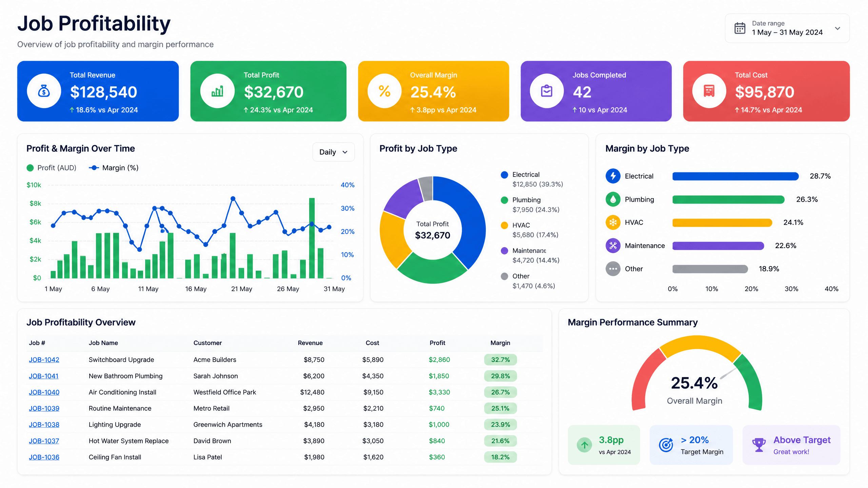Click the green up-arrow icon near 3.8pp
Viewport: 868px width, 488px height.
[584, 445]
